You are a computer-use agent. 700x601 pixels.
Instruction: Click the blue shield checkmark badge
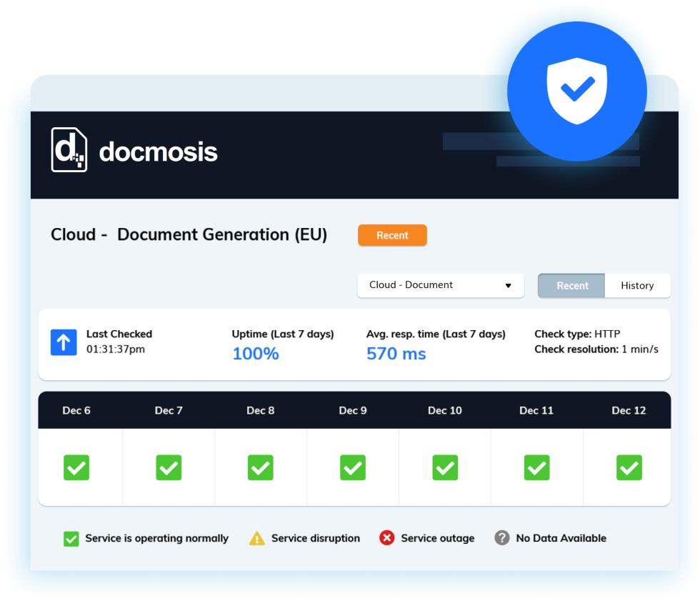point(577,91)
